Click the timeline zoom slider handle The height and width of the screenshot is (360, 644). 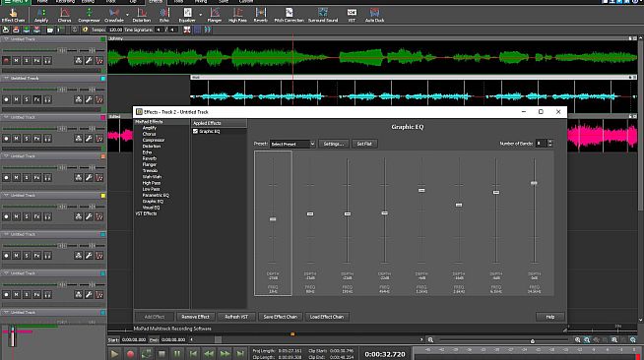pos(533,340)
